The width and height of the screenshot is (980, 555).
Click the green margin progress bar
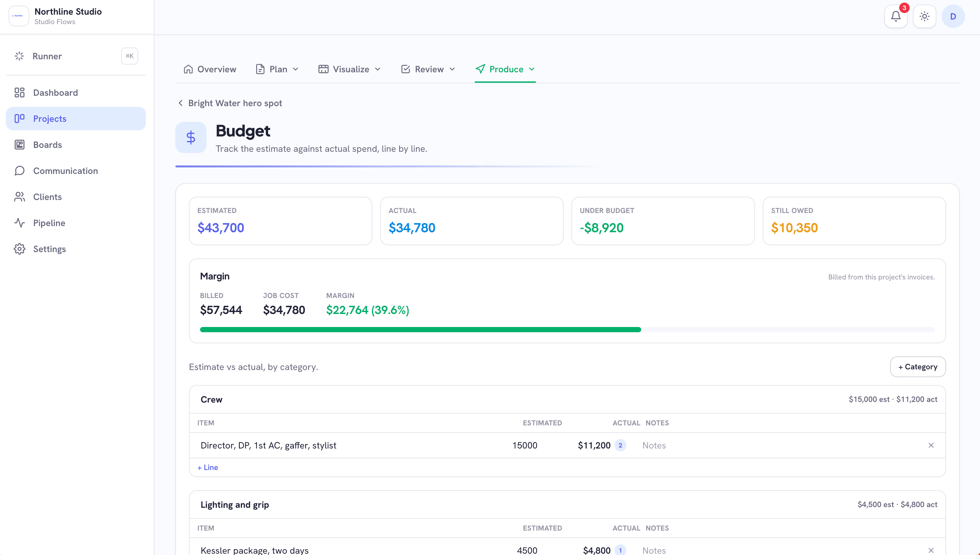click(420, 330)
